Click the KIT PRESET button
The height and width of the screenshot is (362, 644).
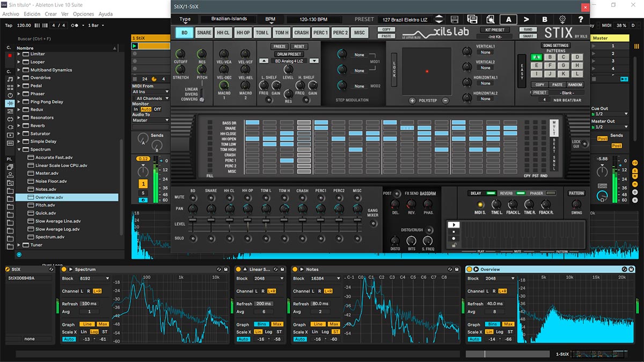(494, 30)
